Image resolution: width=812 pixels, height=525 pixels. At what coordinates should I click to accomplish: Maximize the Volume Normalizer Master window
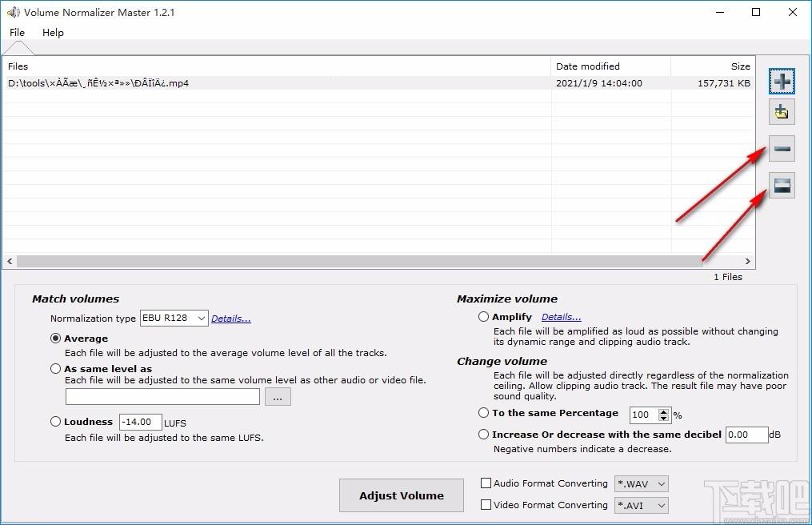click(755, 12)
